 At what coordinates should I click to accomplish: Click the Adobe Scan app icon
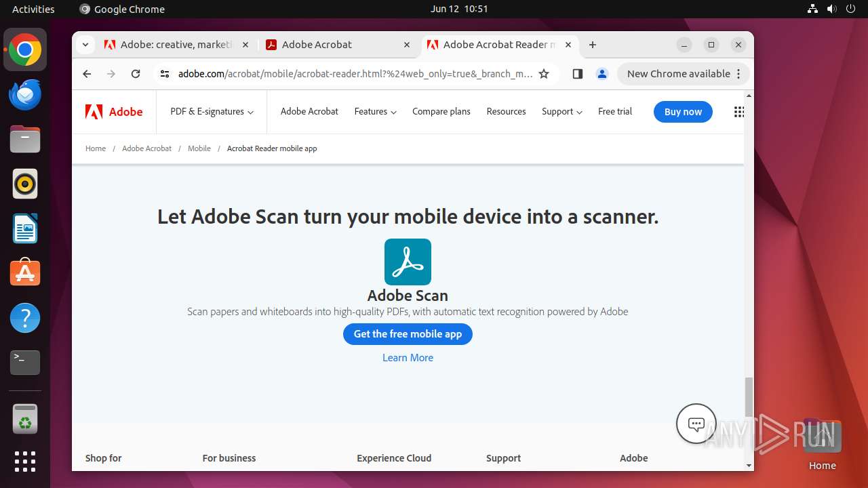click(x=408, y=262)
